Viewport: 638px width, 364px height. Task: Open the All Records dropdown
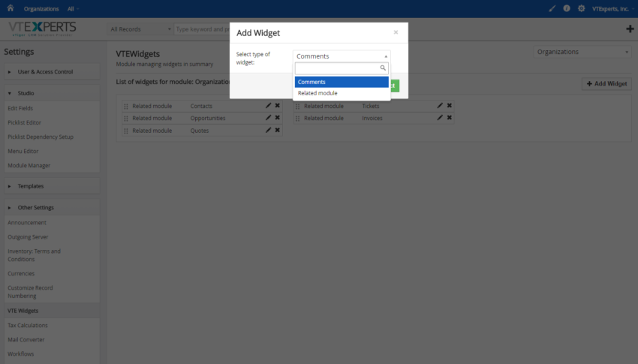tap(140, 29)
